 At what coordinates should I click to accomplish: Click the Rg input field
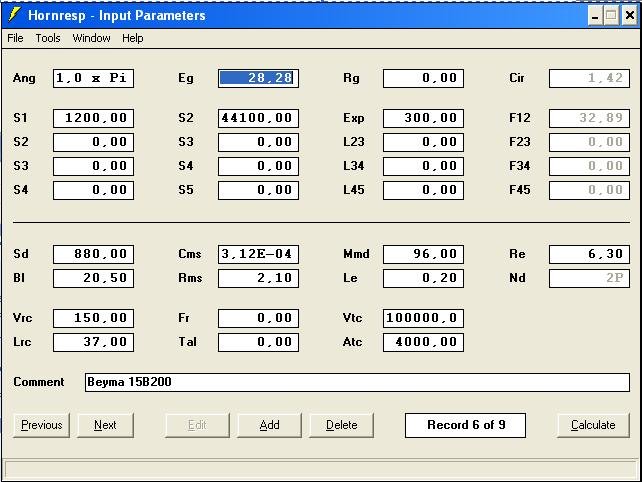[423, 78]
